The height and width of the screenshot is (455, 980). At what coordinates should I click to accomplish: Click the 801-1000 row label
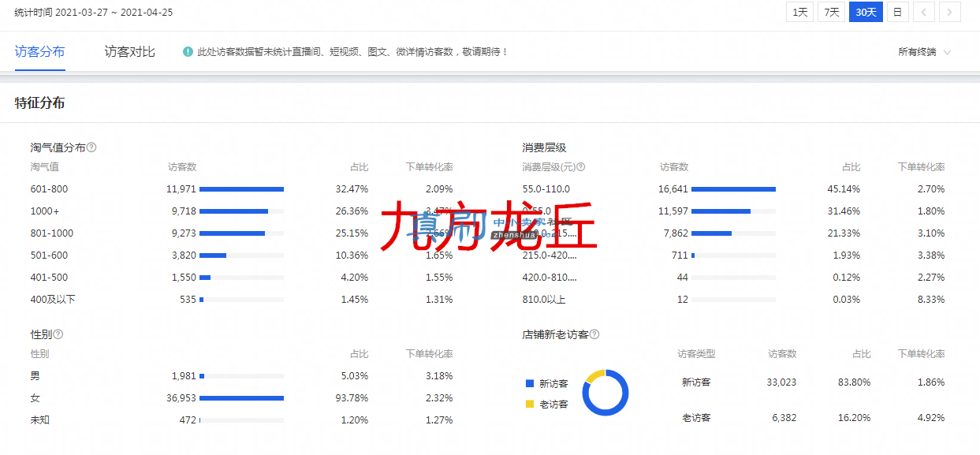tap(52, 233)
